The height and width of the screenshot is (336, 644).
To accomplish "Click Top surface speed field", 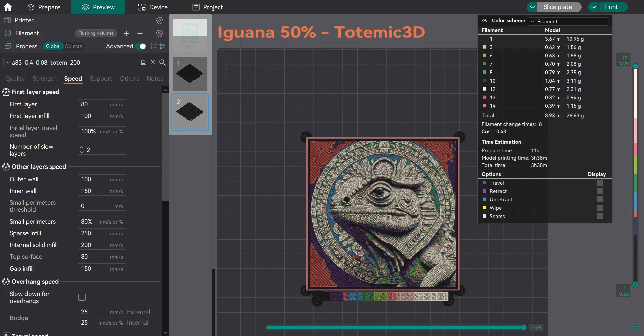I will point(102,257).
